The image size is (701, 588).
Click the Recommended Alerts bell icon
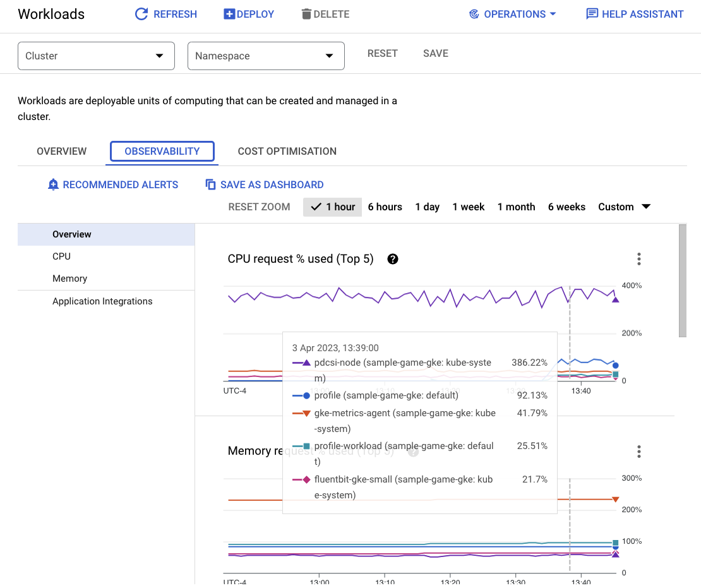(54, 184)
